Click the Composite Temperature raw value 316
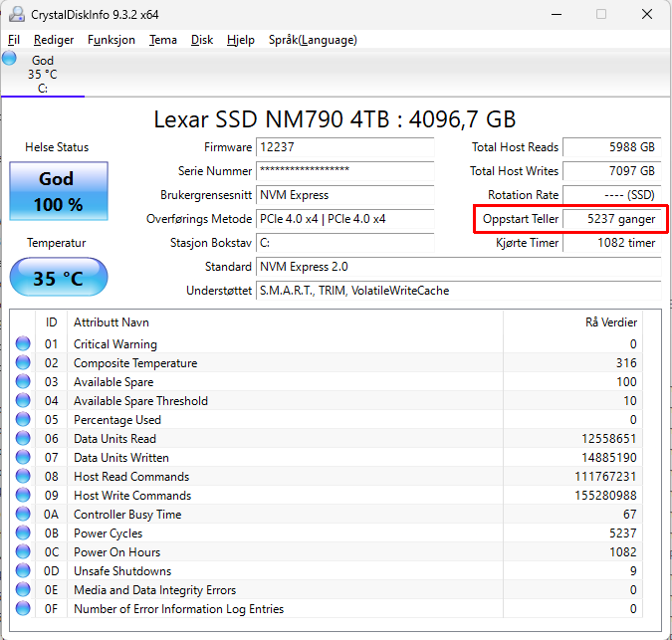672x640 pixels. pos(626,363)
